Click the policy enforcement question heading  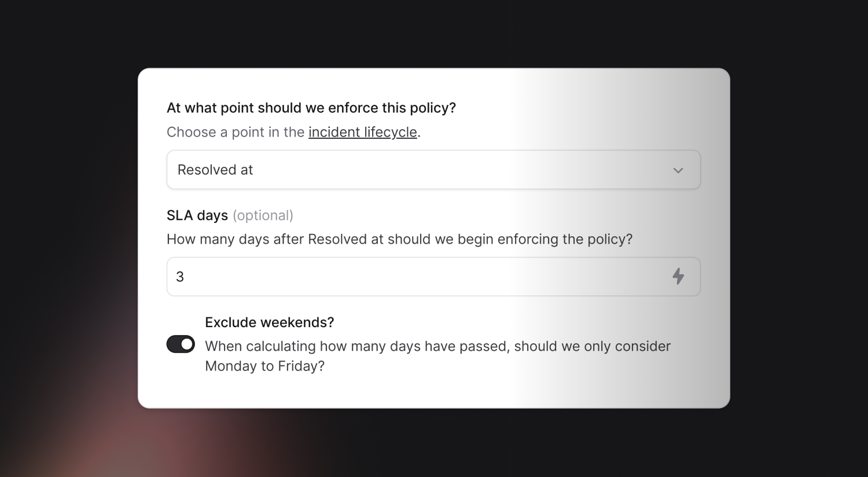[311, 108]
